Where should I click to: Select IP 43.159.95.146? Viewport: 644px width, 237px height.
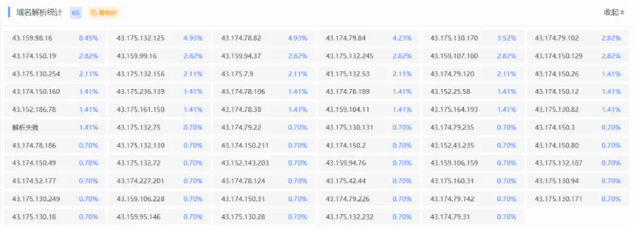coord(139,217)
